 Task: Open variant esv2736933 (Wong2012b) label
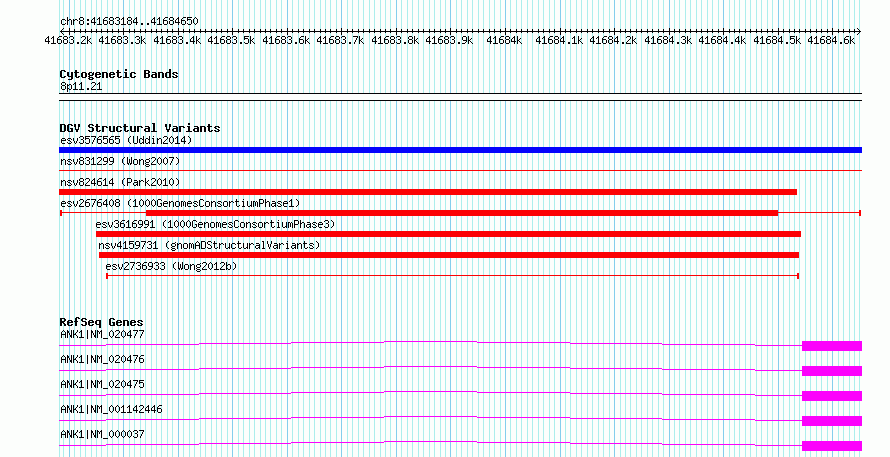[171, 266]
